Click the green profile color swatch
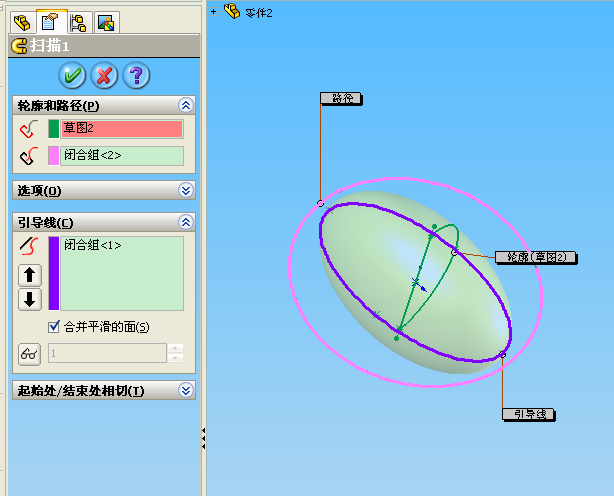 [54, 129]
